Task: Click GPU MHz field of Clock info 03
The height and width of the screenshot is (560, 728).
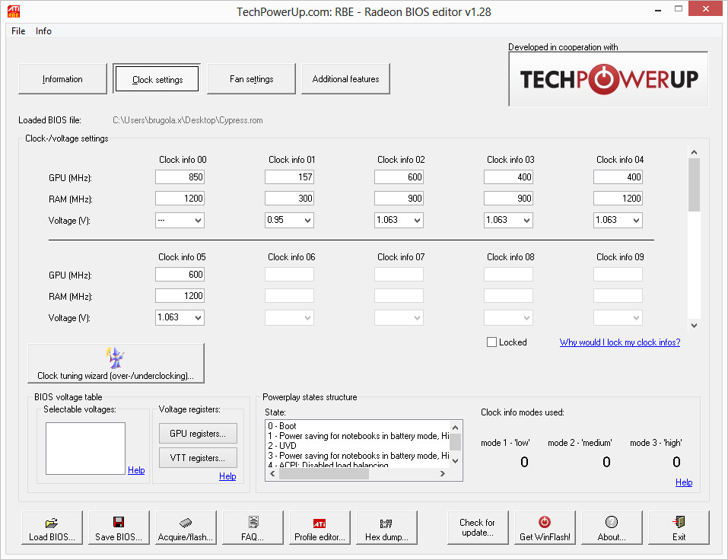Action: click(508, 177)
